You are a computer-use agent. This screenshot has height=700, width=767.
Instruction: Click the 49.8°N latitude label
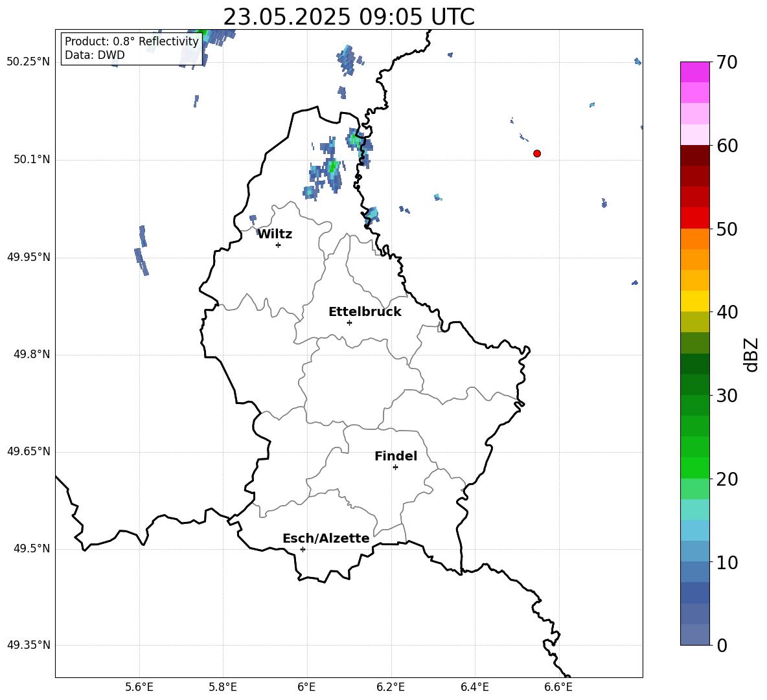32,354
